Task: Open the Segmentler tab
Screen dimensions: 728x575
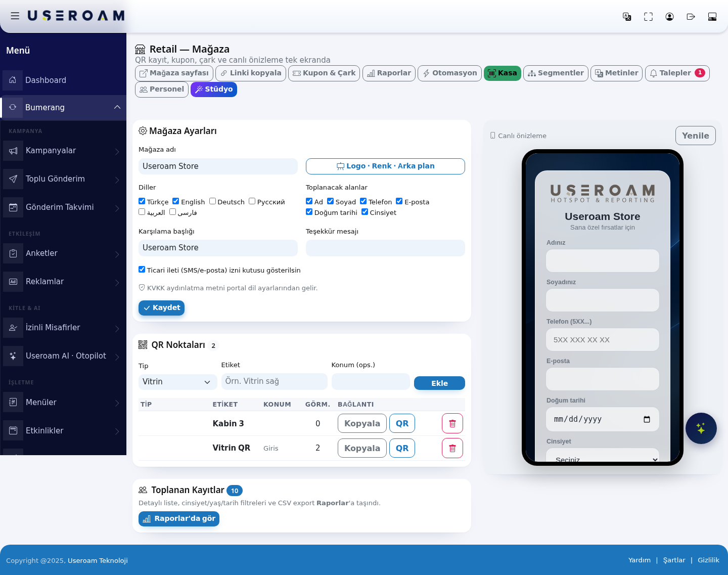Action: point(556,73)
